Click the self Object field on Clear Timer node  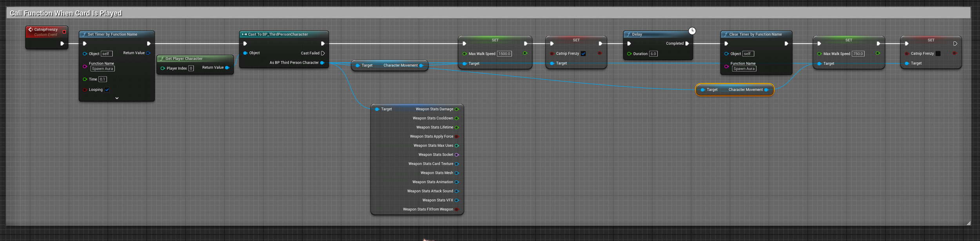tap(748, 54)
